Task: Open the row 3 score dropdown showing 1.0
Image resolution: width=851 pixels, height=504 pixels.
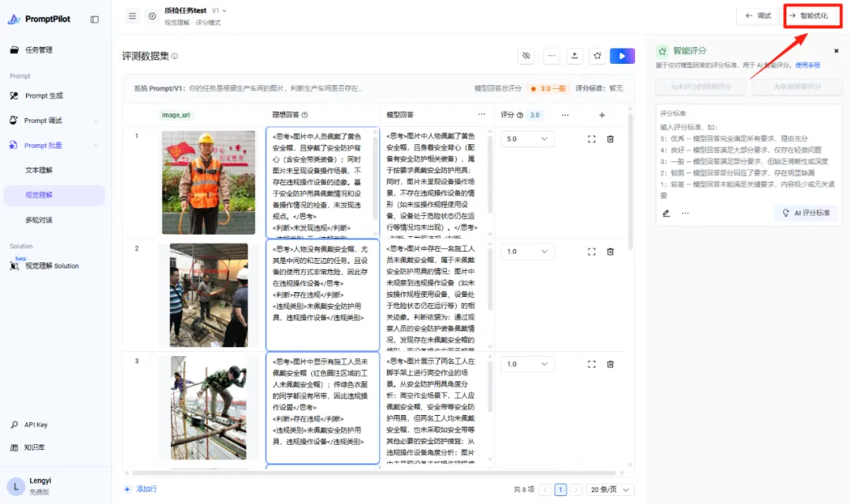Action: click(527, 365)
